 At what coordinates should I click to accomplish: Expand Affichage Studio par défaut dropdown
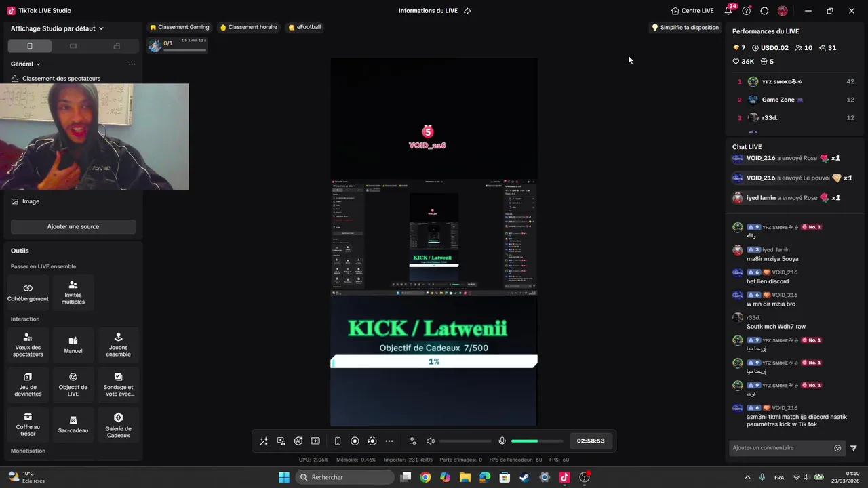(x=57, y=28)
